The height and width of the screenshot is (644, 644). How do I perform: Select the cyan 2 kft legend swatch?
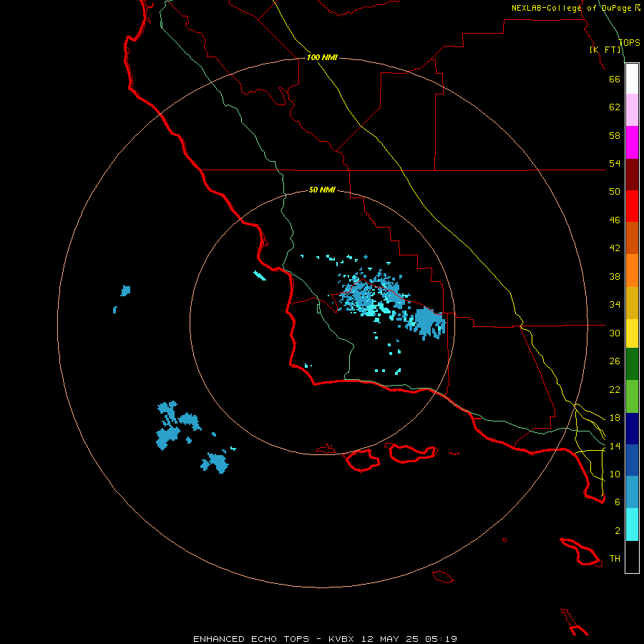632,525
